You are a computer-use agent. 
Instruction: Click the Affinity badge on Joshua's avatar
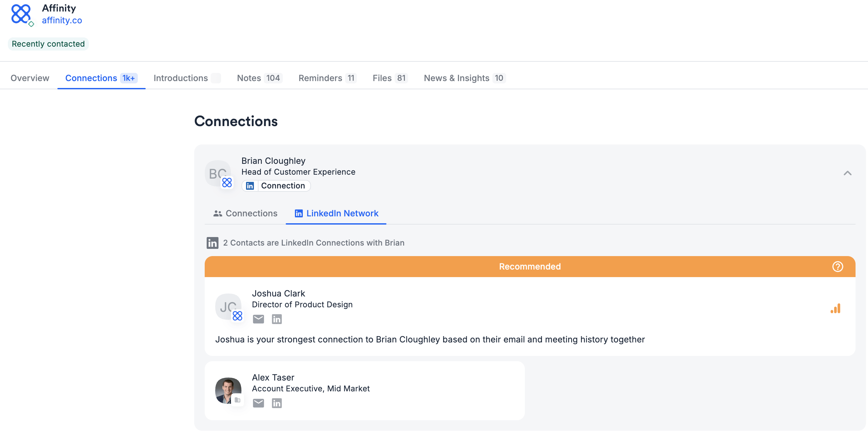pos(237,316)
